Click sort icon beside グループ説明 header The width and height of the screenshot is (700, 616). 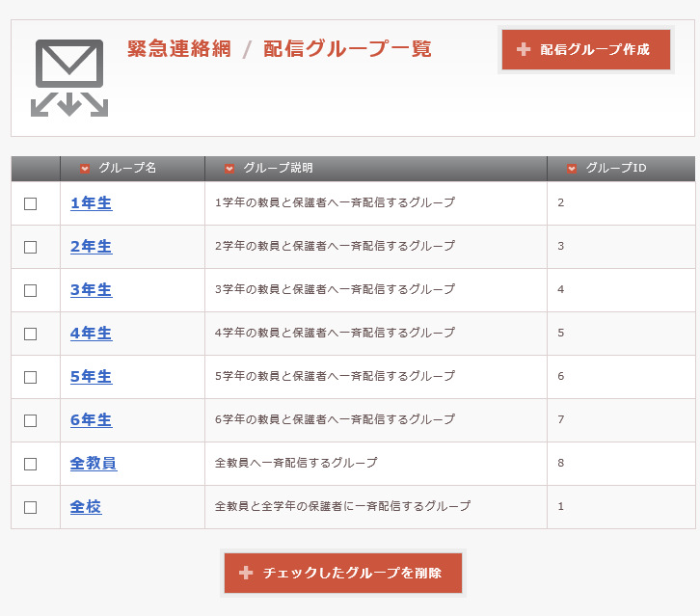[x=229, y=169]
